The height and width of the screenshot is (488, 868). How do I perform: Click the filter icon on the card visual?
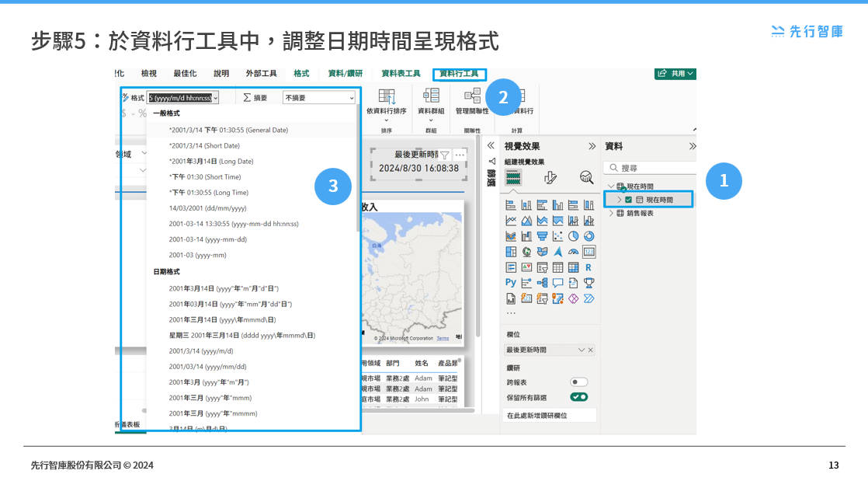coord(445,155)
